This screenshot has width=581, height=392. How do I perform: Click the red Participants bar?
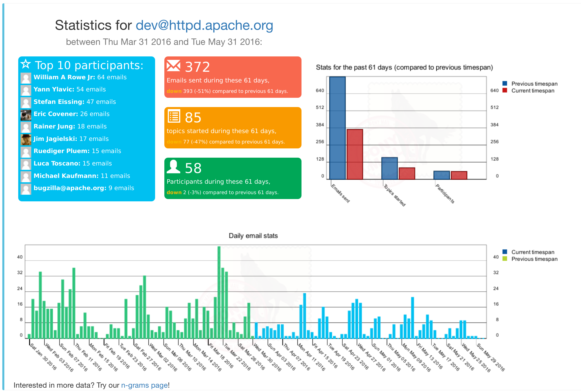pyautogui.click(x=459, y=175)
